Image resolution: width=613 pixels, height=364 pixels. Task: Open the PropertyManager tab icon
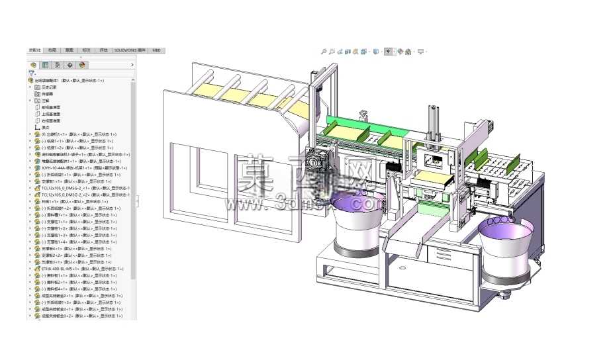click(x=46, y=65)
